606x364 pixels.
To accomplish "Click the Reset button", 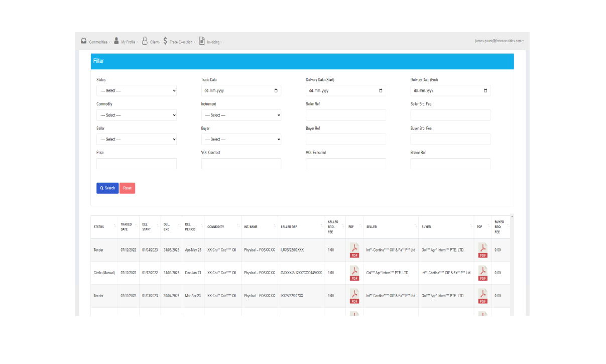I will pos(127,188).
